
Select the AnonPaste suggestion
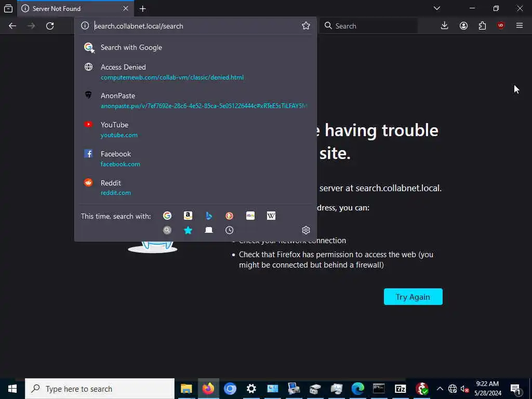[195, 100]
